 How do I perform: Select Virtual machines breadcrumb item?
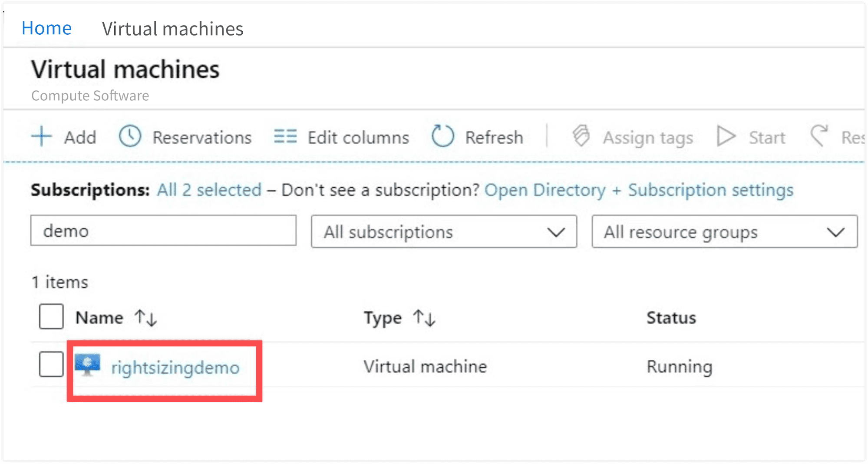click(x=172, y=29)
